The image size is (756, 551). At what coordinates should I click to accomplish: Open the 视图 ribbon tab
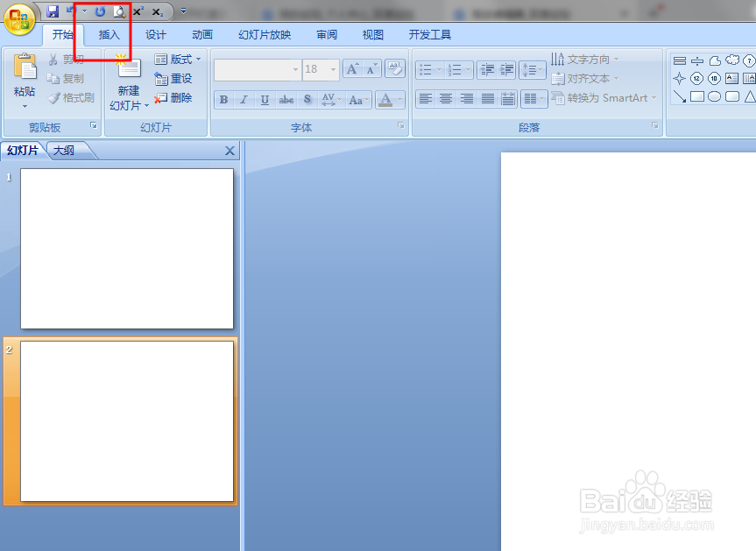point(372,35)
